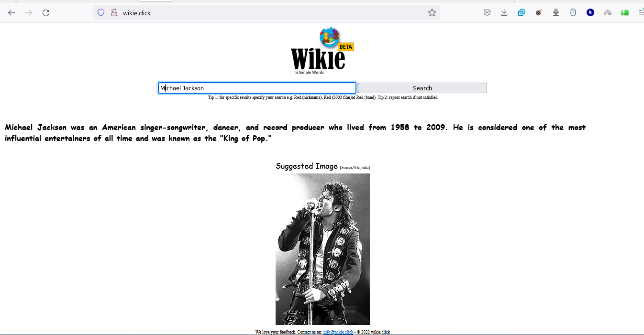Screen dimensions: 644x335
Task: Click the blue cursor extension icon
Action: click(590, 12)
